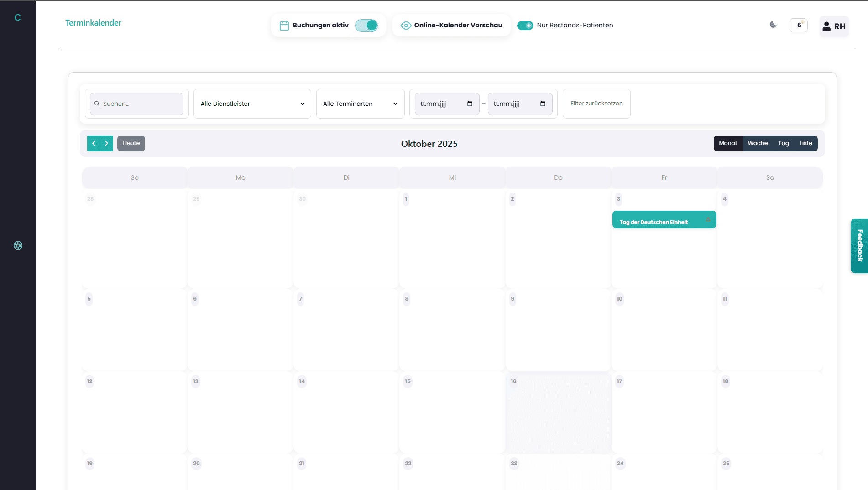The width and height of the screenshot is (868, 490).
Task: Toggle the Buchungen aktiv switch
Action: pyautogui.click(x=366, y=25)
